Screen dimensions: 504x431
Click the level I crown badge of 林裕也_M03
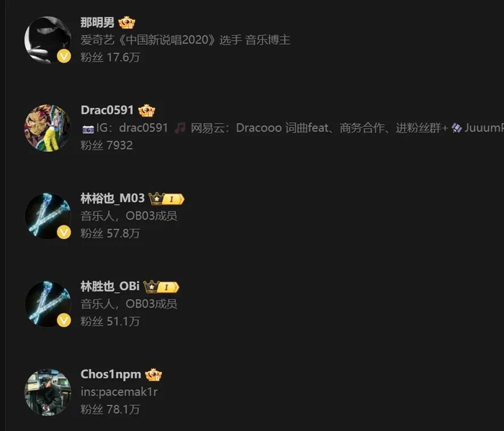[x=166, y=199]
